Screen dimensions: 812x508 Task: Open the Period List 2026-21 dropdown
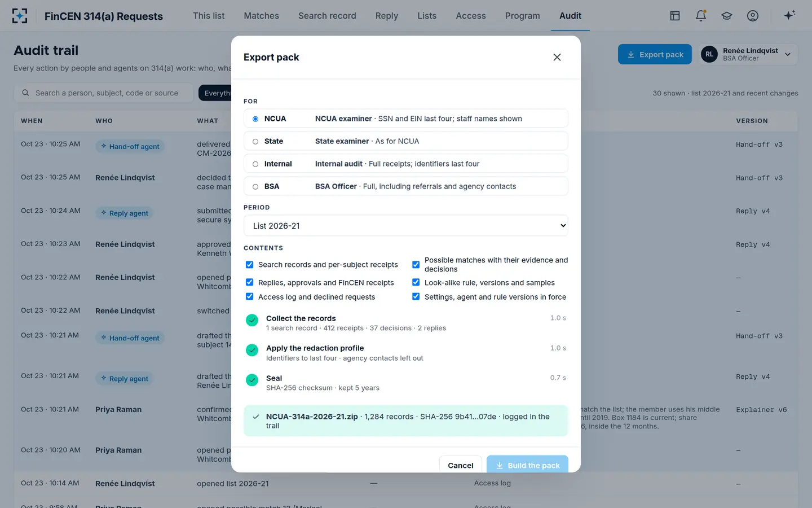tap(406, 226)
